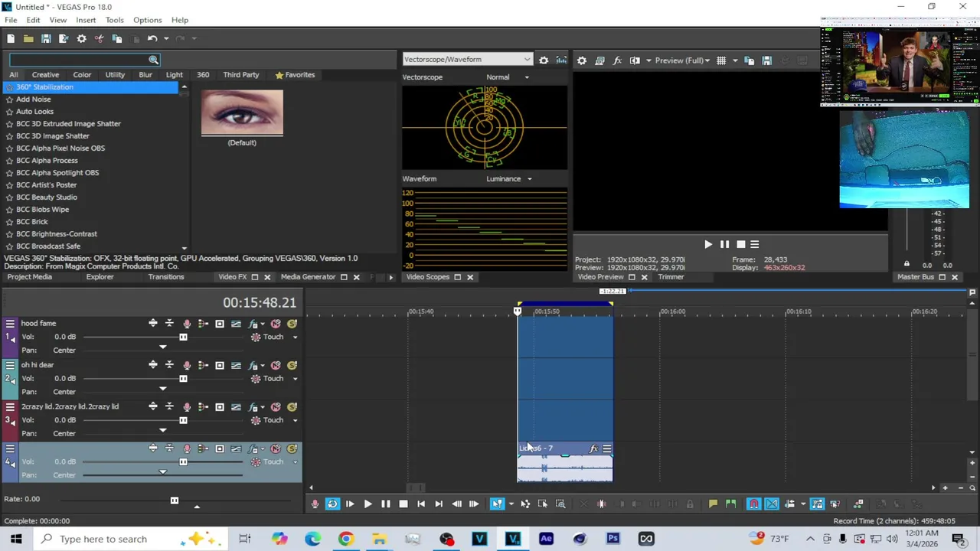The image size is (980, 551).
Task: Open Project Video Properties in preview toolbar
Action: (582, 60)
